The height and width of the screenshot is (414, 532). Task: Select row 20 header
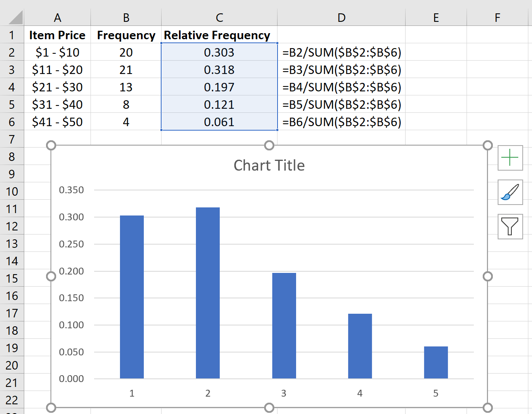(12, 365)
